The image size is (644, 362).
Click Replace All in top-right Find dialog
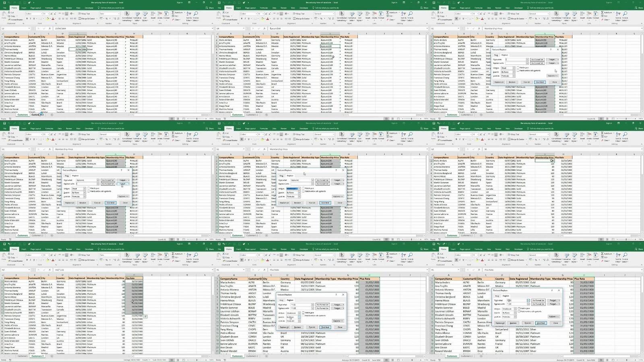click(x=499, y=82)
